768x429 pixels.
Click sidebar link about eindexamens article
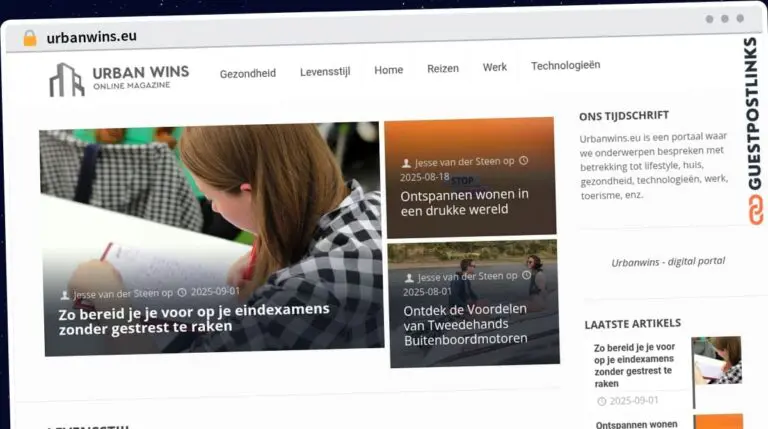(634, 365)
